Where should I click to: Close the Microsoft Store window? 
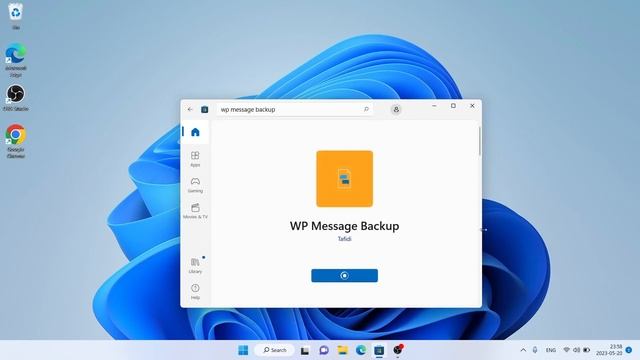472,106
